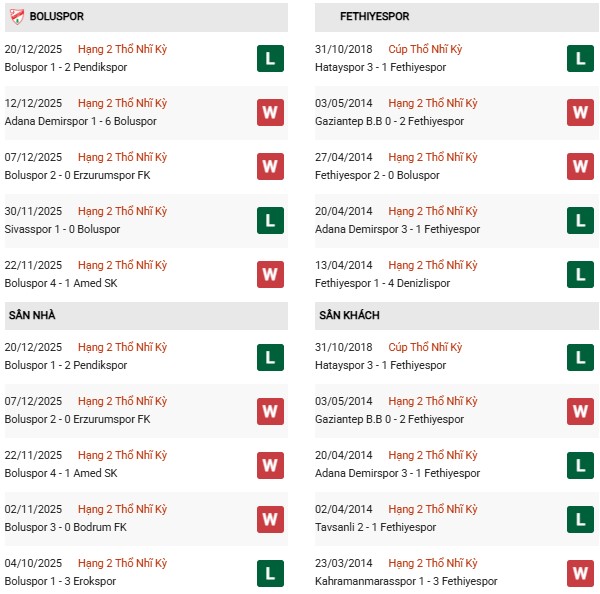Open the Fethiyespor 1 - 4 Denizlispor match
Screen dimensions: 600x594
click(382, 283)
